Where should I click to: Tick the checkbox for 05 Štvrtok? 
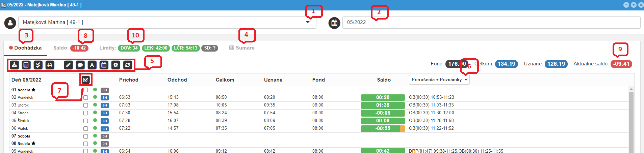(x=85, y=121)
